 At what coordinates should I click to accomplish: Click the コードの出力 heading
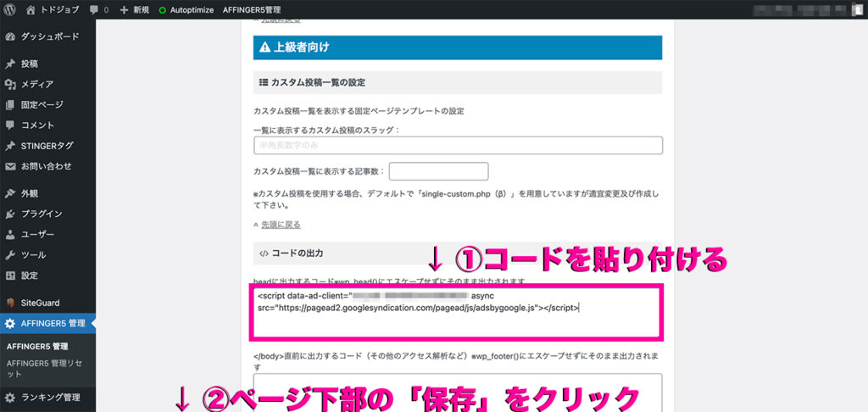click(x=298, y=253)
